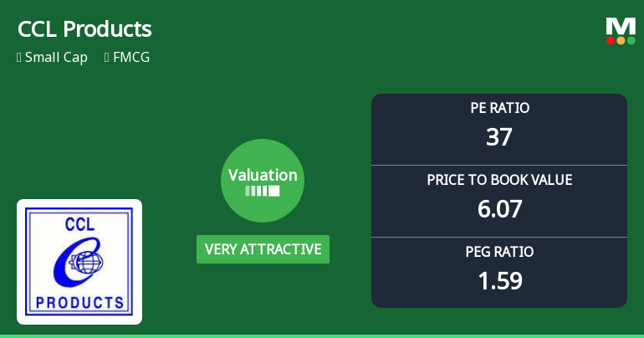Click the green dot under the M logo

coord(631,40)
